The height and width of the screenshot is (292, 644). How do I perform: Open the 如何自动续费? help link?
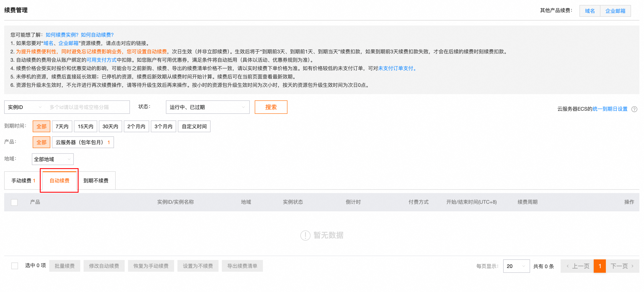tap(97, 35)
